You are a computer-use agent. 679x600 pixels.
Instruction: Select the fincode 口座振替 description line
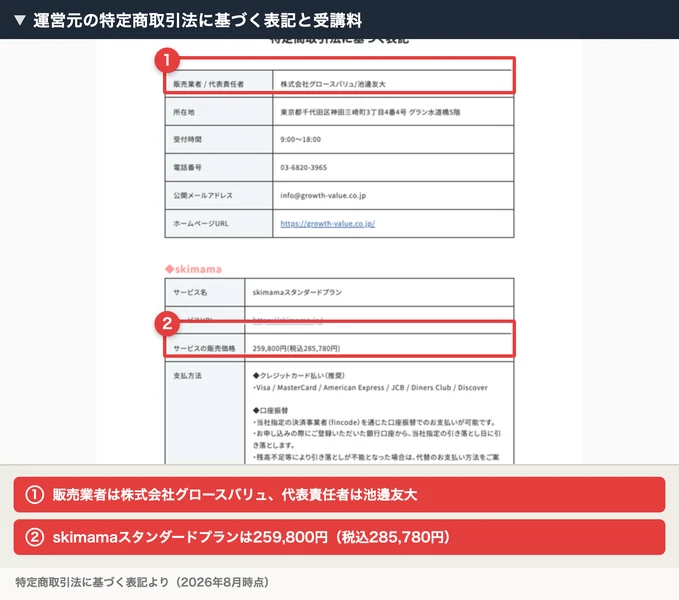tap(374, 422)
